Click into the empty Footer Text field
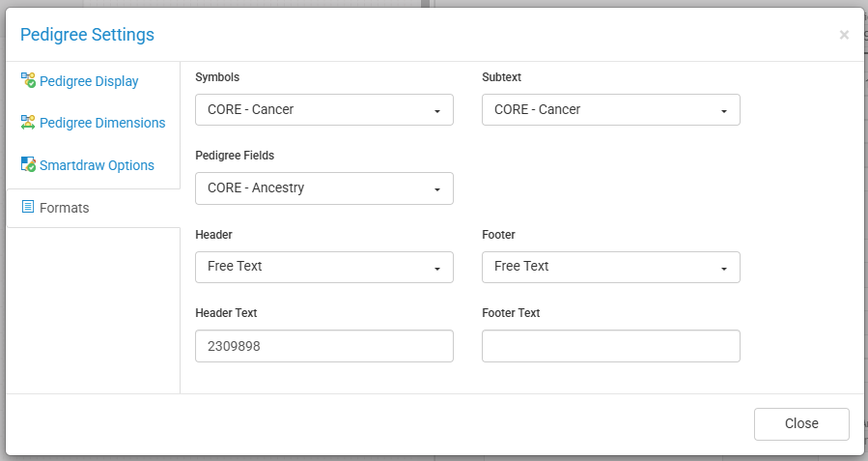Screen dimensions: 868x461 [610, 346]
